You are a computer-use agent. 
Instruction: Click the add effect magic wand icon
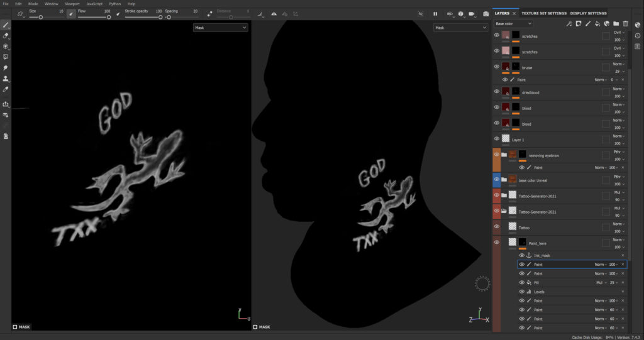point(569,24)
